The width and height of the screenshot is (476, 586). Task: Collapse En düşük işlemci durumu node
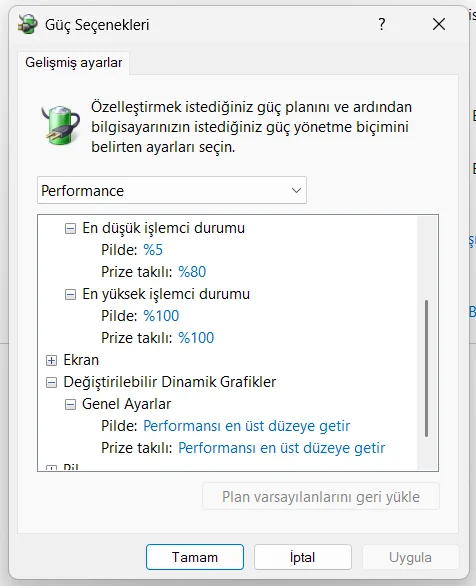[70, 228]
